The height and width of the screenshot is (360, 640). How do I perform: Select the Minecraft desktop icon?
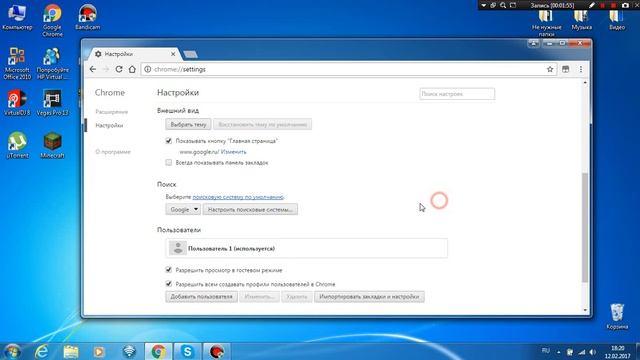52,145
